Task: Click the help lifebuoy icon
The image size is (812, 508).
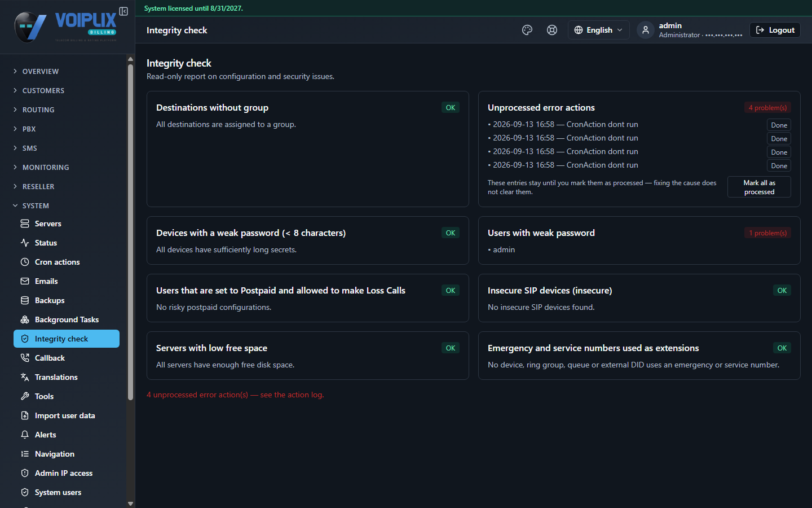Action: tap(552, 30)
